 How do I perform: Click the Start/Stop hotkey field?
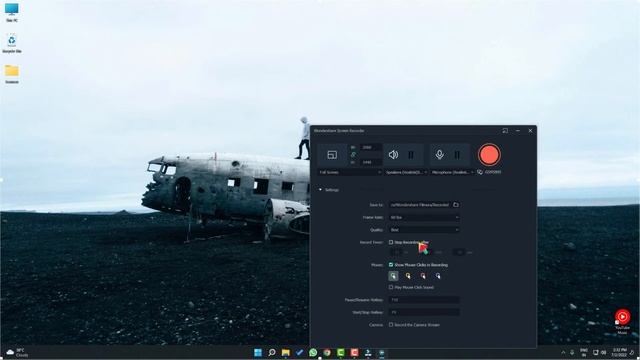click(424, 312)
